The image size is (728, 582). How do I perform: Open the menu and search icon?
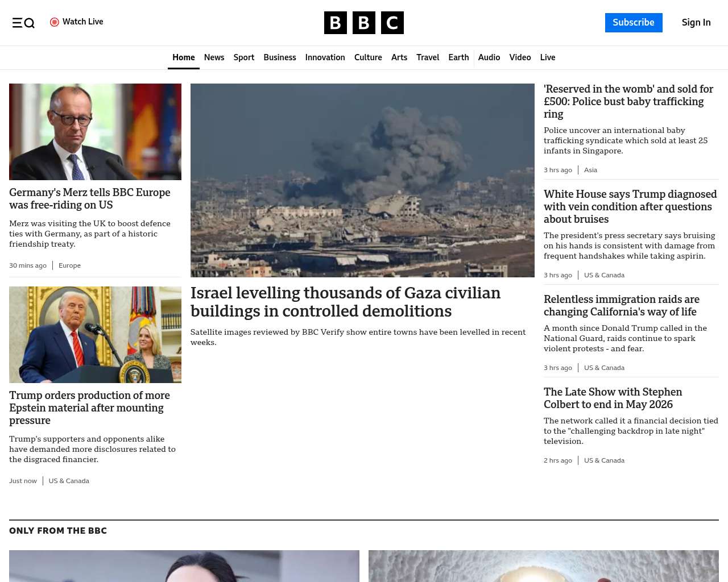pyautogui.click(x=23, y=23)
